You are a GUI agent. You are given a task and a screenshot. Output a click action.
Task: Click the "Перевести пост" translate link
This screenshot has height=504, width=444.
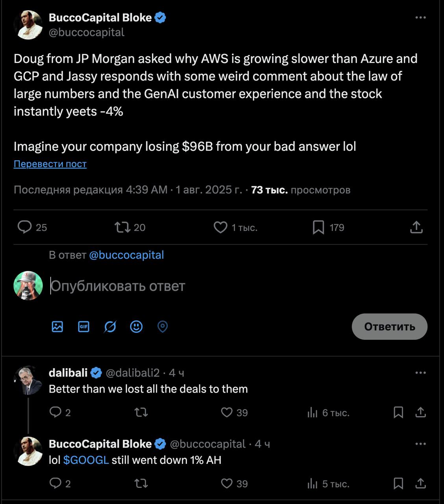[50, 164]
